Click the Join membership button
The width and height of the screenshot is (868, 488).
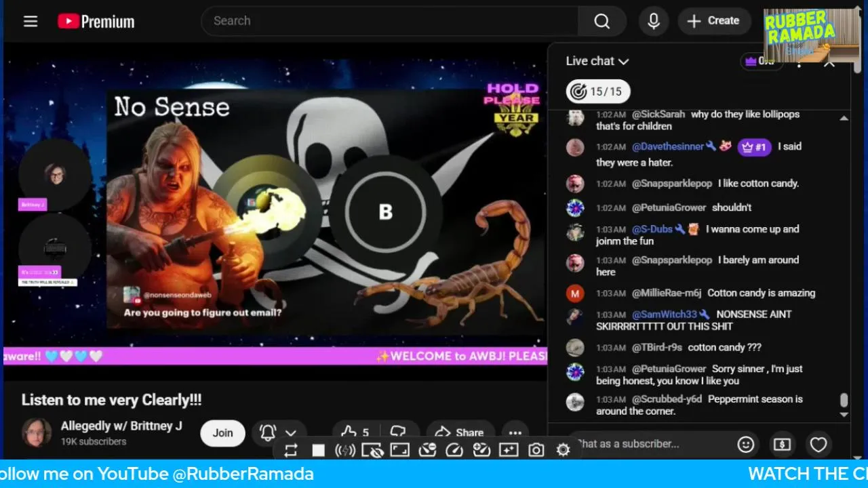(222, 432)
